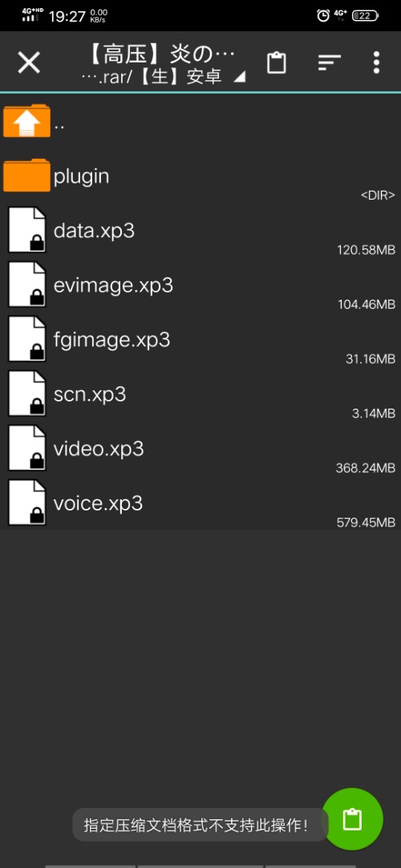Tap the alarm icon in status bar
Viewport: 401px width, 868px height.
point(323,15)
